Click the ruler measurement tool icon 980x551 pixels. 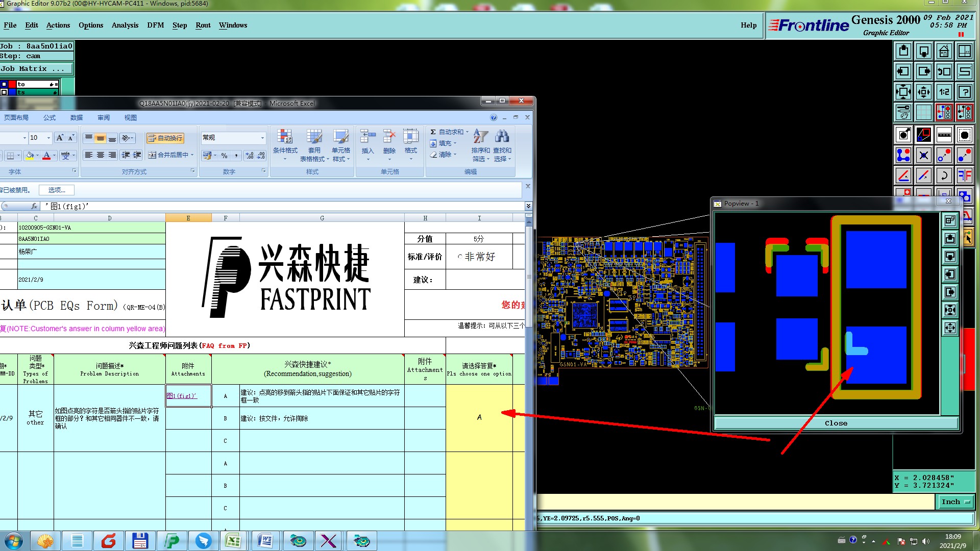944,135
